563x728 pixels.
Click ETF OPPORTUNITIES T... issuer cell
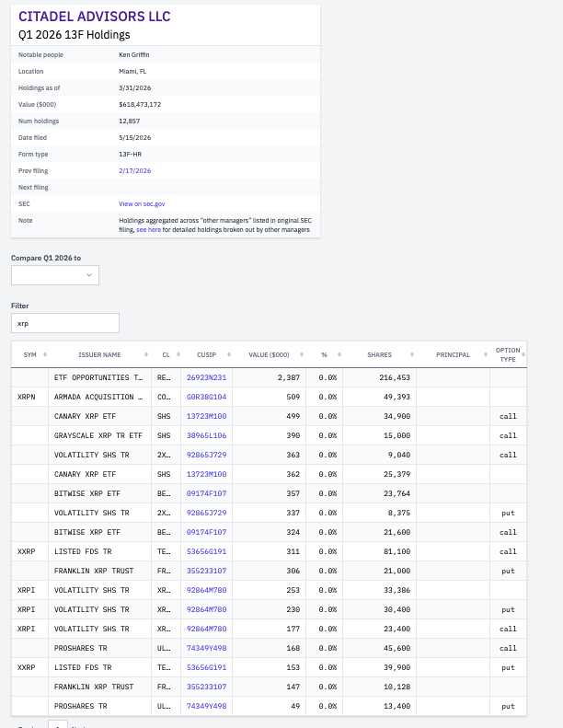pos(99,377)
